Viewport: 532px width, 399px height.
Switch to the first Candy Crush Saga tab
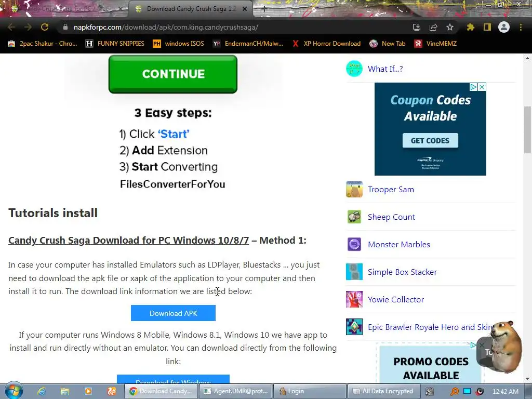[x=64, y=9]
